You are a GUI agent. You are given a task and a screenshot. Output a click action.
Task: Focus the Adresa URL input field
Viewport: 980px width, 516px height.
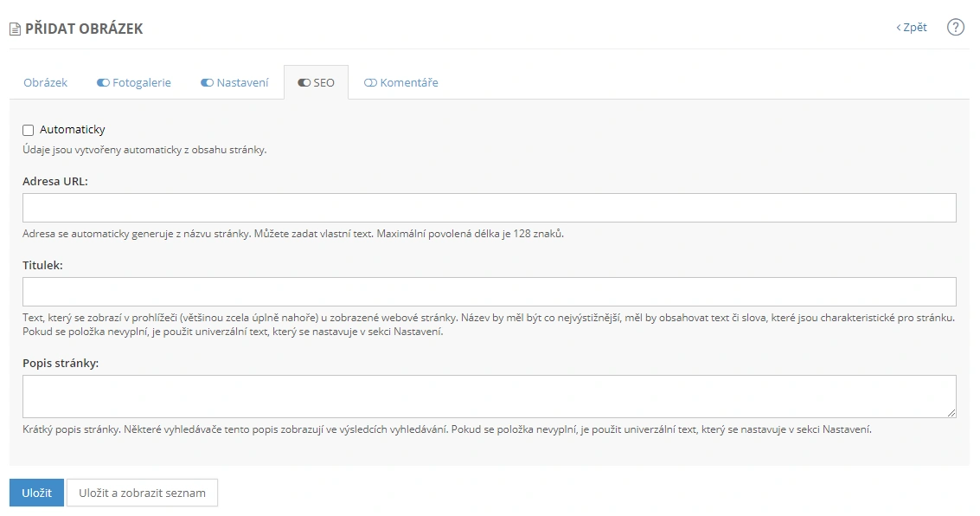click(x=489, y=208)
